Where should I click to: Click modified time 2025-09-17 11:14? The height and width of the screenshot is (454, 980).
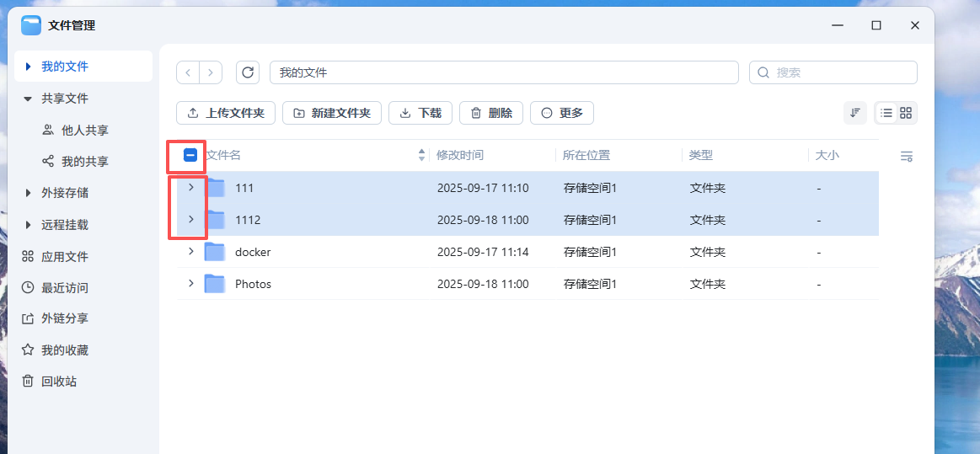point(483,253)
